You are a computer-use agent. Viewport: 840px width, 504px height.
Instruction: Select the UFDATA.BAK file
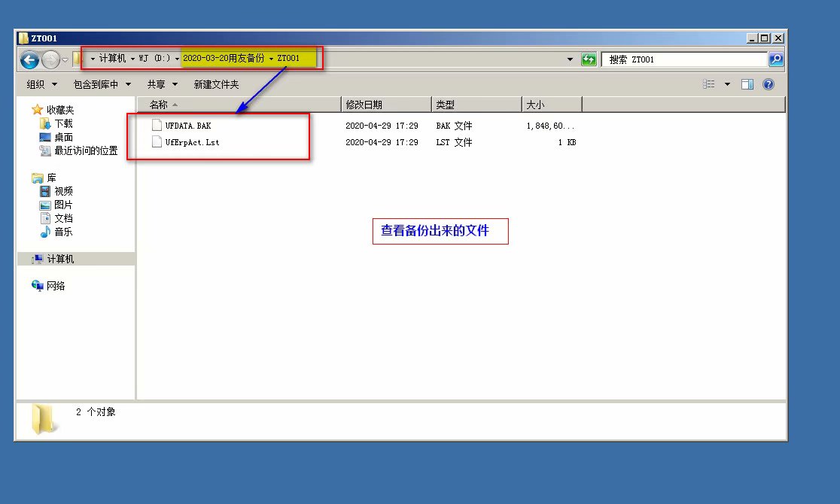[x=187, y=126]
